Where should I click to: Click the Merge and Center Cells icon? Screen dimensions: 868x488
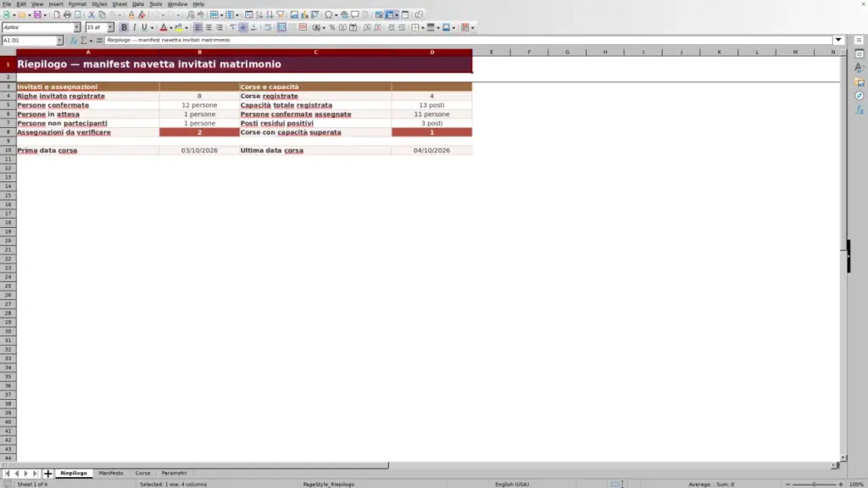(281, 28)
